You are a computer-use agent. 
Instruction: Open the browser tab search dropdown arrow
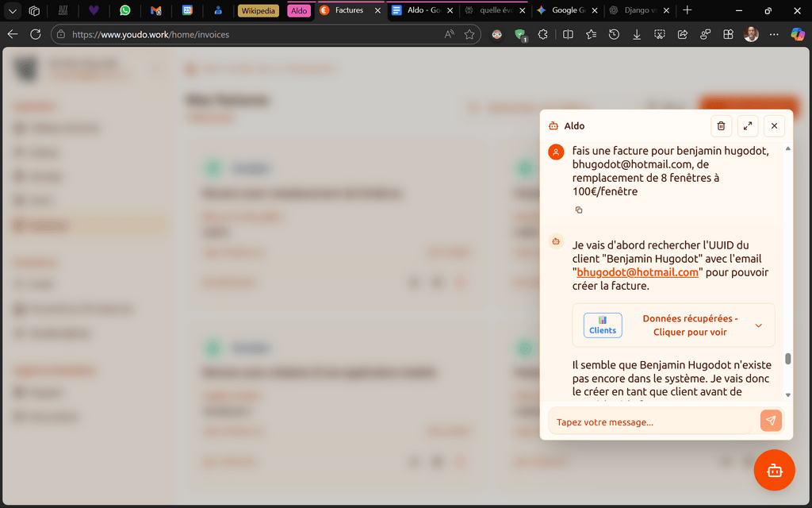click(13, 11)
